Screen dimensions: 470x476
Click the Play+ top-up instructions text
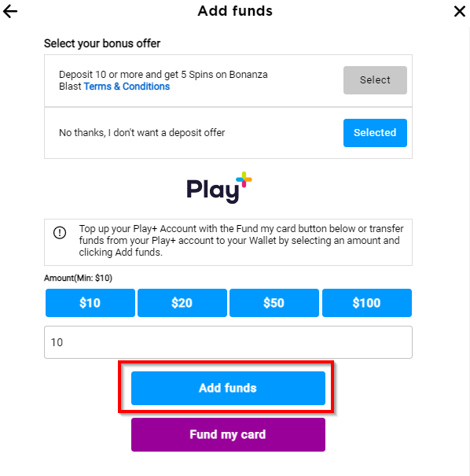pyautogui.click(x=241, y=241)
